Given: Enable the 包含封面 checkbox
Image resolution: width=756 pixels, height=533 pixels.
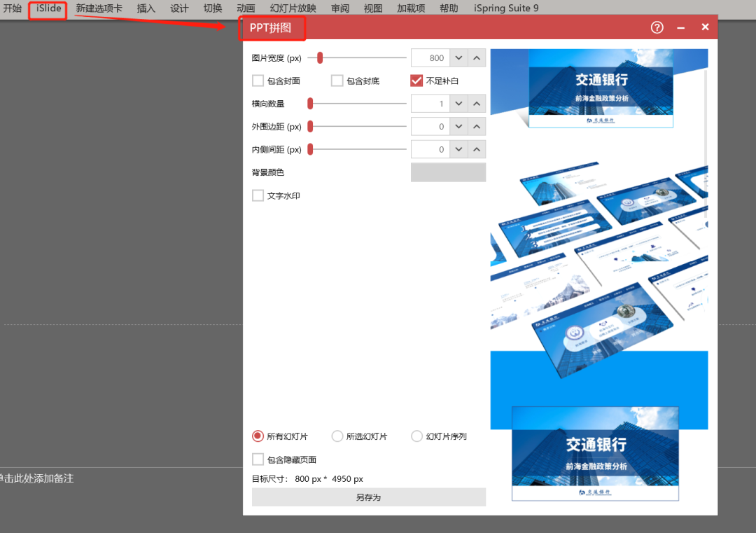Looking at the screenshot, I should [258, 81].
